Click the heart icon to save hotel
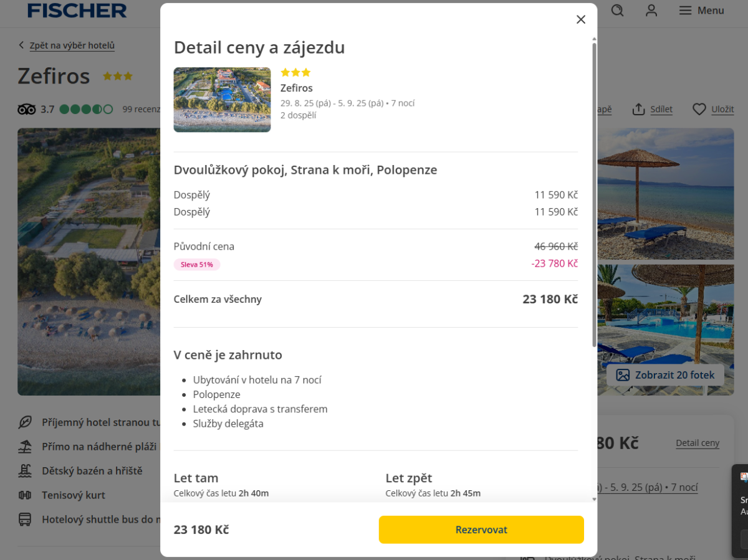Viewport: 748px width, 560px height. pos(699,109)
